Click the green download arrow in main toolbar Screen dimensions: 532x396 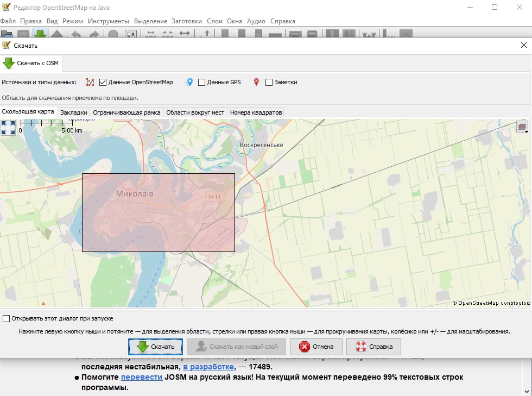point(40,33)
